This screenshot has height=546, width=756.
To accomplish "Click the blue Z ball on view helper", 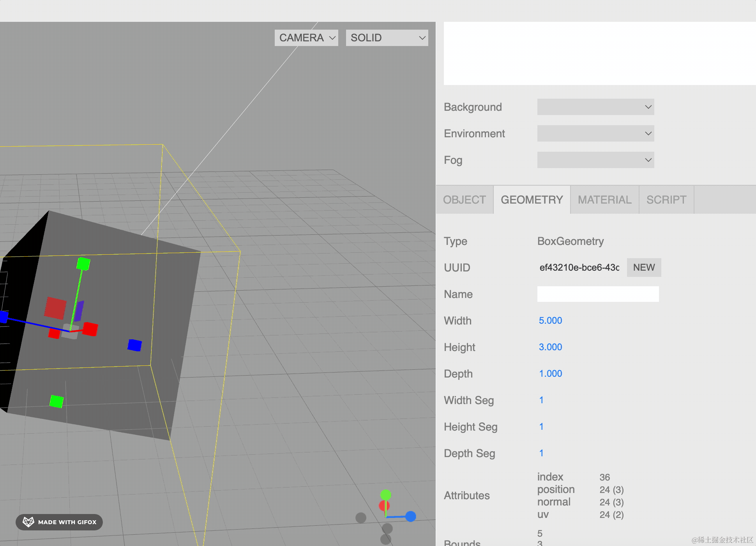I will (410, 516).
